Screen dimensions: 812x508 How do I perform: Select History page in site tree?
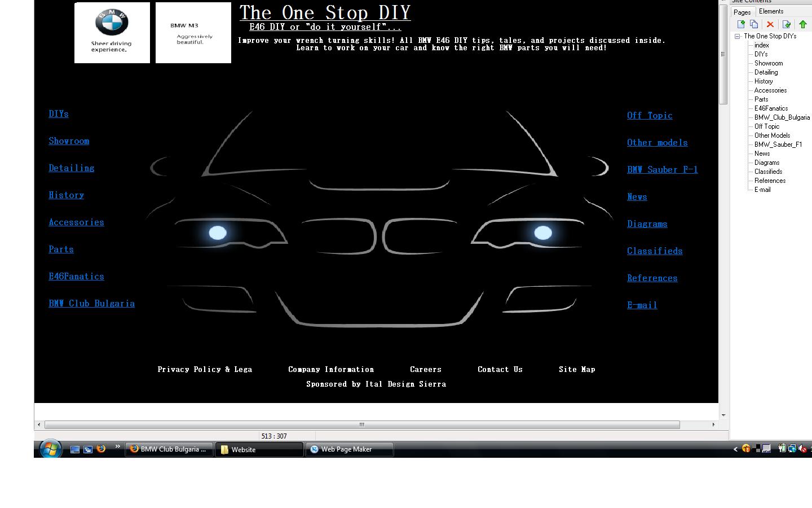[x=764, y=81]
